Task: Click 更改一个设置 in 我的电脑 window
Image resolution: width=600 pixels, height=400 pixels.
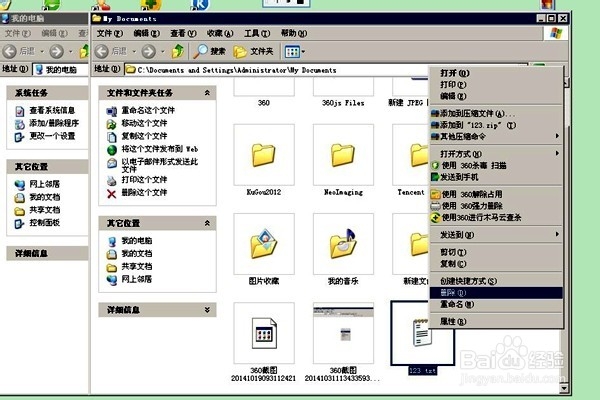Action: point(52,136)
